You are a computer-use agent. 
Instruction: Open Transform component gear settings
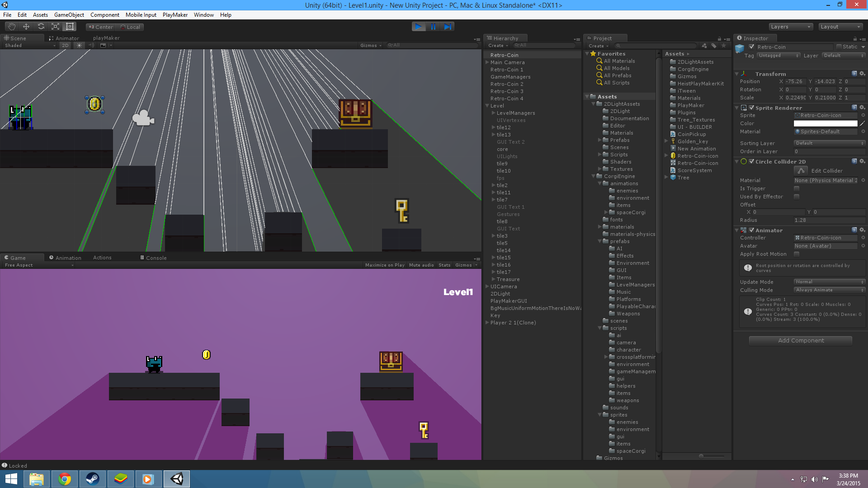862,74
